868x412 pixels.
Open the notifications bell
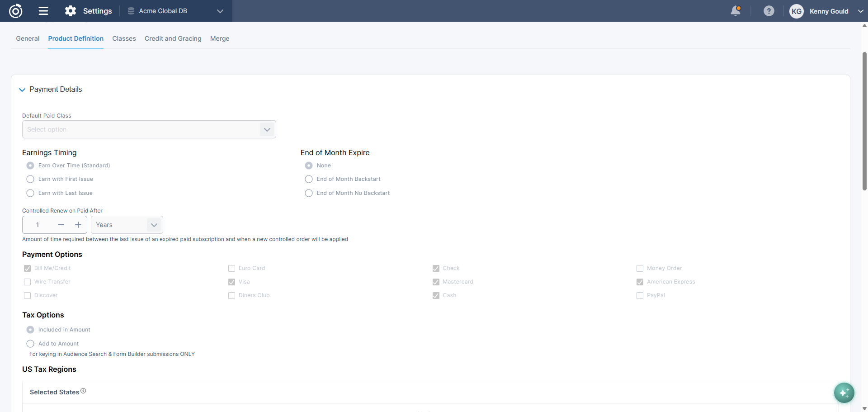736,11
